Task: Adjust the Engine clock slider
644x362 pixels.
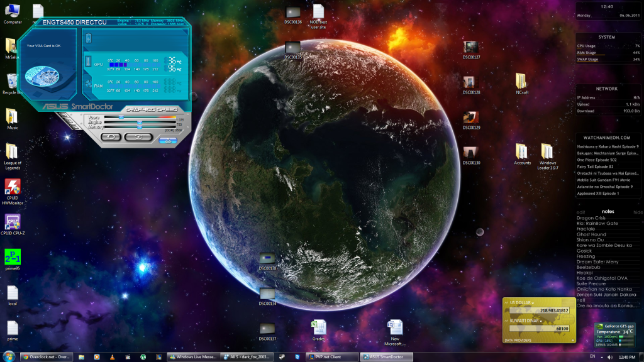Action: click(x=140, y=123)
